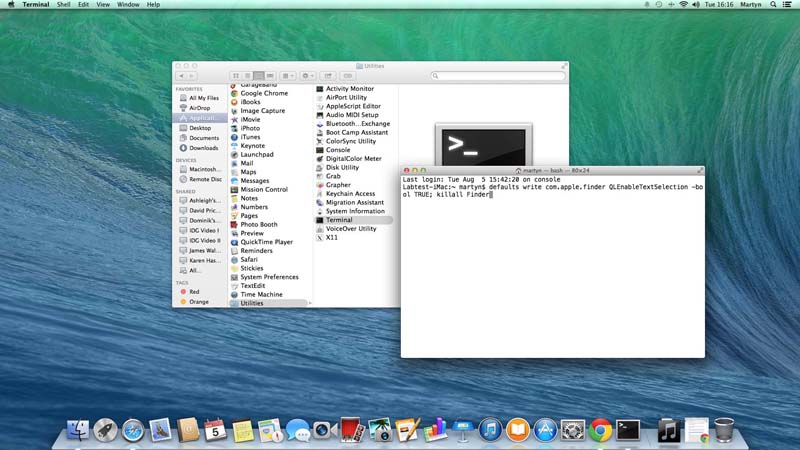Click the Finder search field
The width and height of the screenshot is (800, 450).
tap(498, 76)
